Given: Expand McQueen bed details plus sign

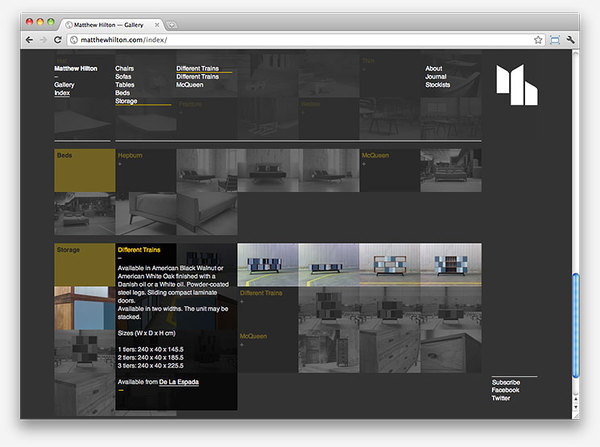Looking at the screenshot, I should 364,164.
